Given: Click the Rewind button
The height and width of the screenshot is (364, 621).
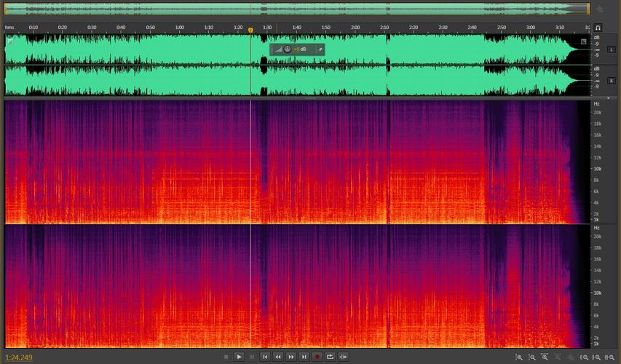Looking at the screenshot, I should click(x=278, y=357).
